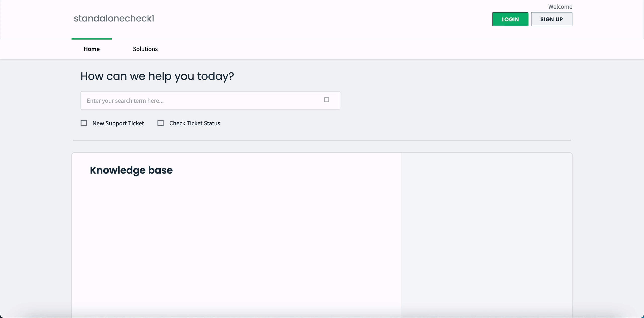The image size is (644, 318).
Task: Switch to the Home tab
Action: [x=92, y=49]
